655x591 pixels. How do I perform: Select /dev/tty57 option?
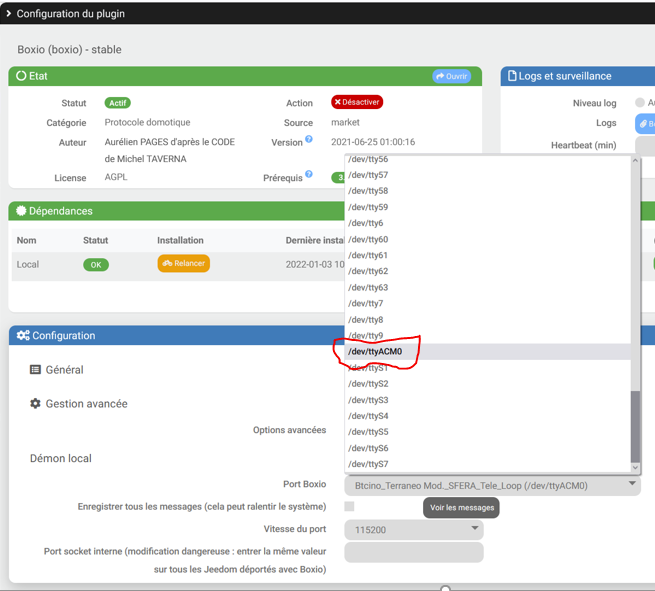(x=487, y=175)
